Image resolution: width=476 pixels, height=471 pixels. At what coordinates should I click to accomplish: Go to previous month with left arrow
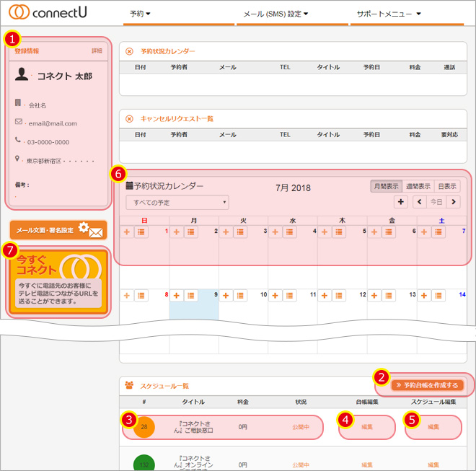coord(420,203)
